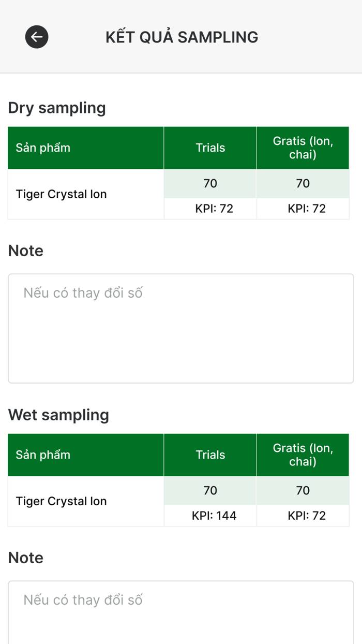Viewport: 362px width, 644px height.
Task: Click the Wet sampling section heading
Action: [x=58, y=415]
